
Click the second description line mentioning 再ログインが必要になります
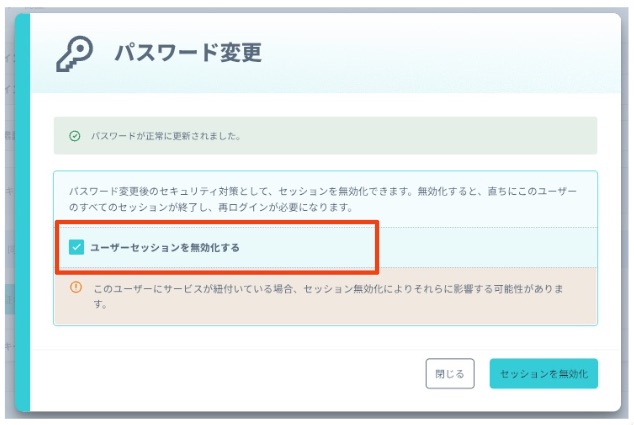[210, 207]
